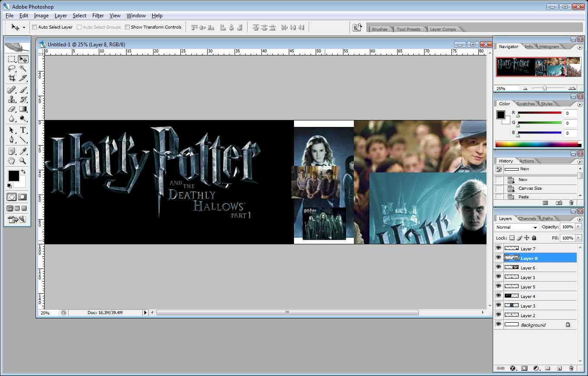Viewport: 588px width, 376px height.
Task: Open the Layers panel options menu
Action: [x=580, y=219]
